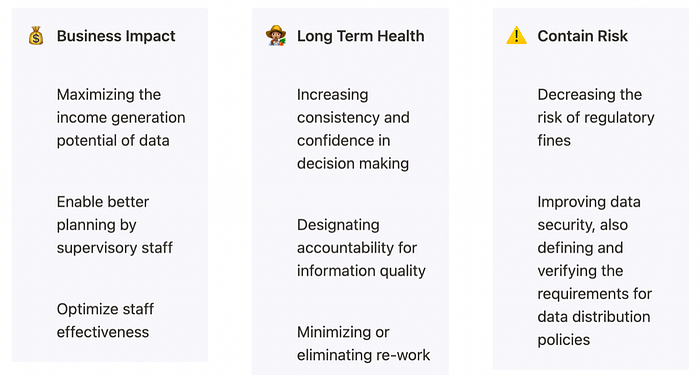Click the 'decision making' line of text

(353, 163)
